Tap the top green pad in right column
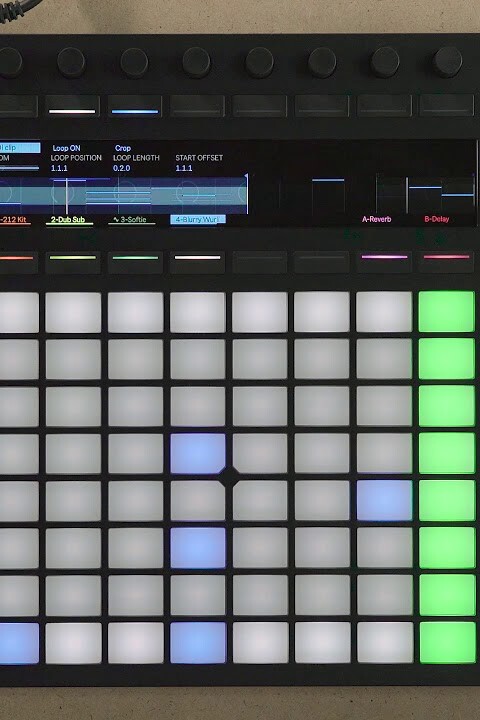This screenshot has height=720, width=480. (446, 311)
